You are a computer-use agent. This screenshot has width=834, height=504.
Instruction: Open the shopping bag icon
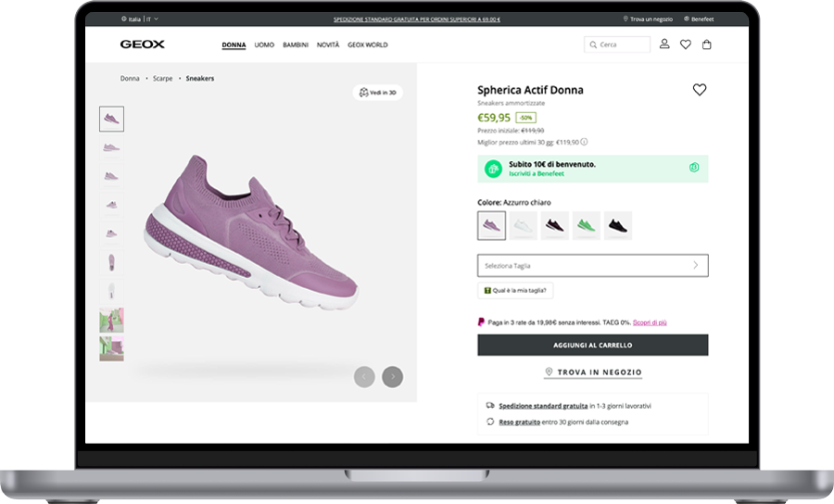click(706, 44)
